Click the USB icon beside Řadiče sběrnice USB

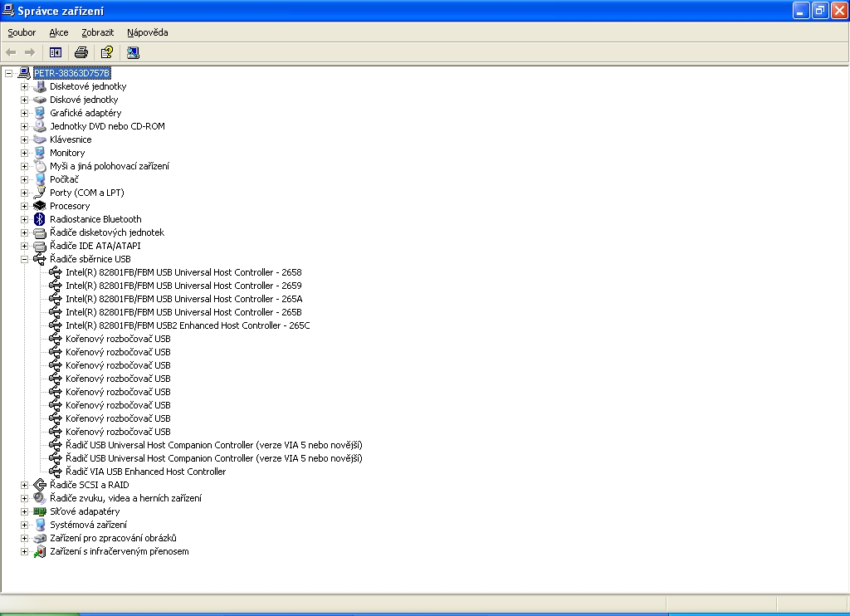[x=40, y=259]
